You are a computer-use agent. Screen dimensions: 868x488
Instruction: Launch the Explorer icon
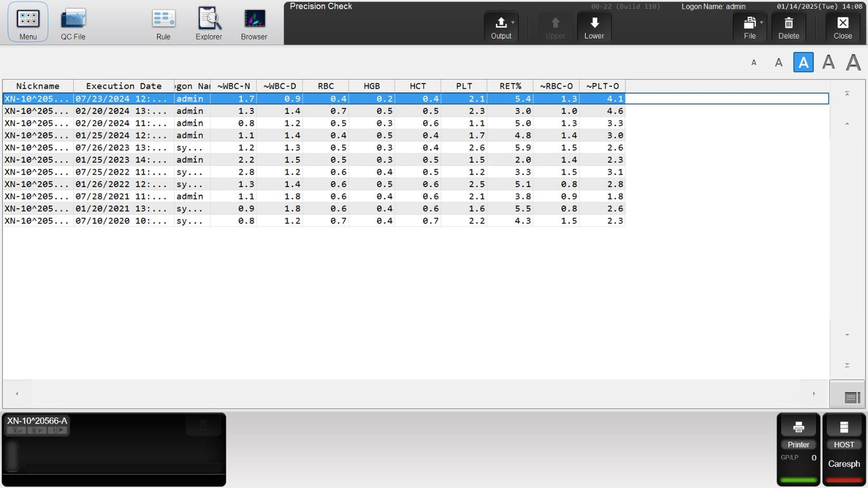pyautogui.click(x=209, y=22)
